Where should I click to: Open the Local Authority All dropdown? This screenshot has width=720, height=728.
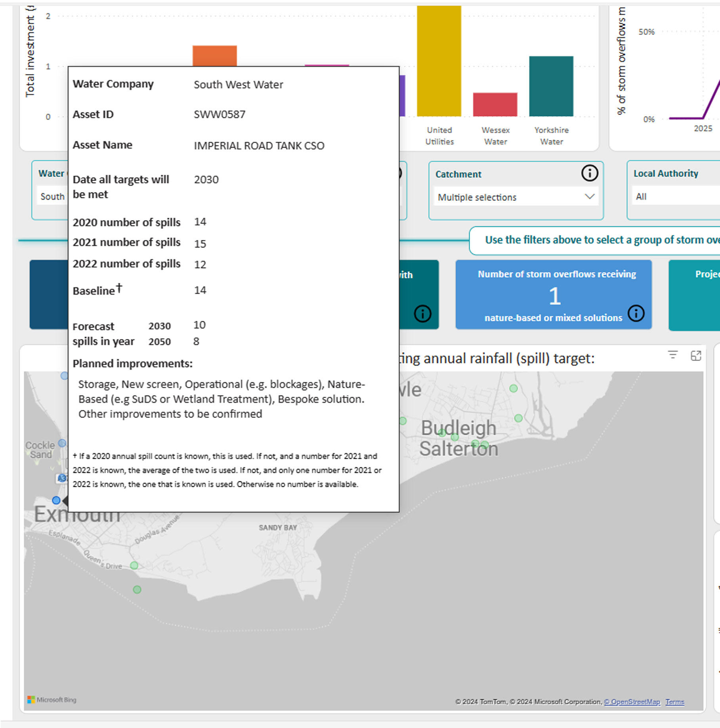pyautogui.click(x=674, y=196)
